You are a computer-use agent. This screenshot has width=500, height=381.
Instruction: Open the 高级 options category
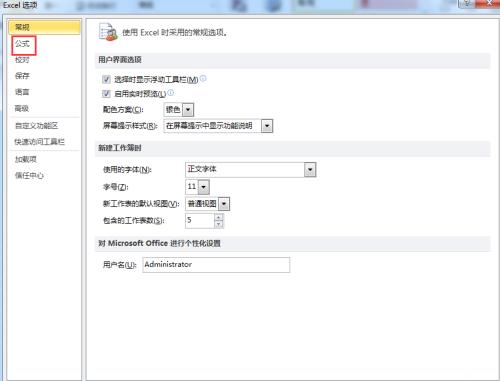click(22, 108)
